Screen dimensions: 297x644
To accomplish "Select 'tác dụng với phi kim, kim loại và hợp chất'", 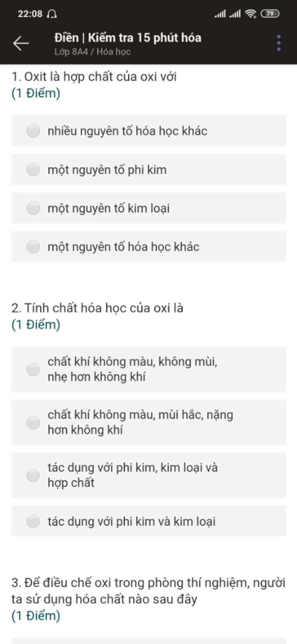I will [33, 475].
